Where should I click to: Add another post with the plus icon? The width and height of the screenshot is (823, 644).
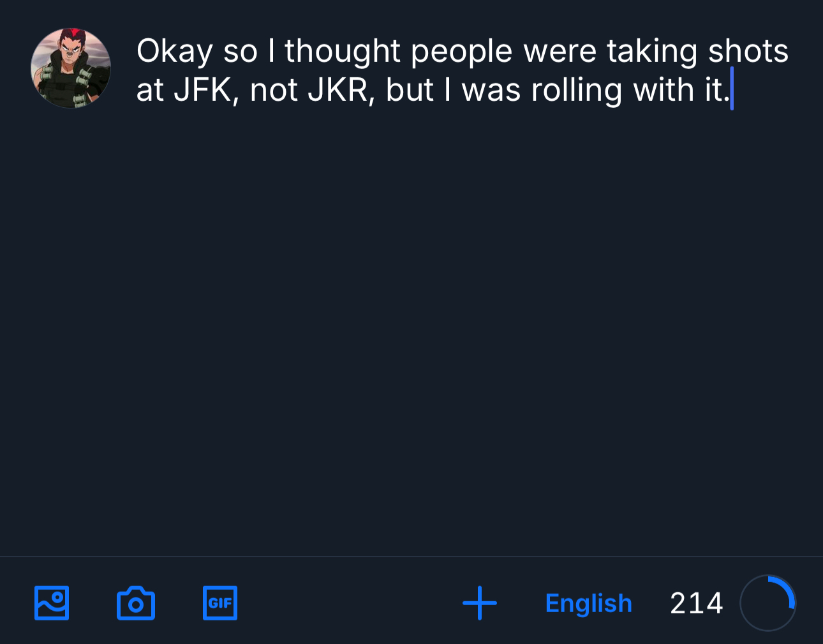coord(480,603)
